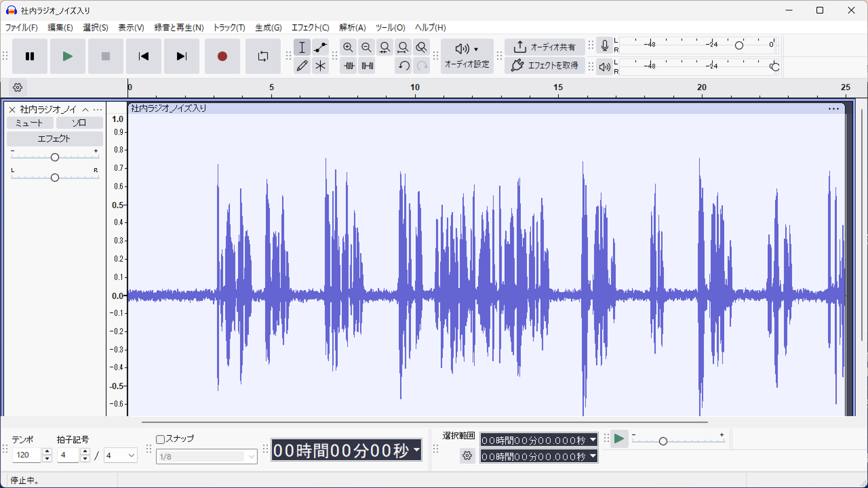Image resolution: width=868 pixels, height=488 pixels.
Task: Select the Selection (I-beam) tool
Action: pos(302,47)
